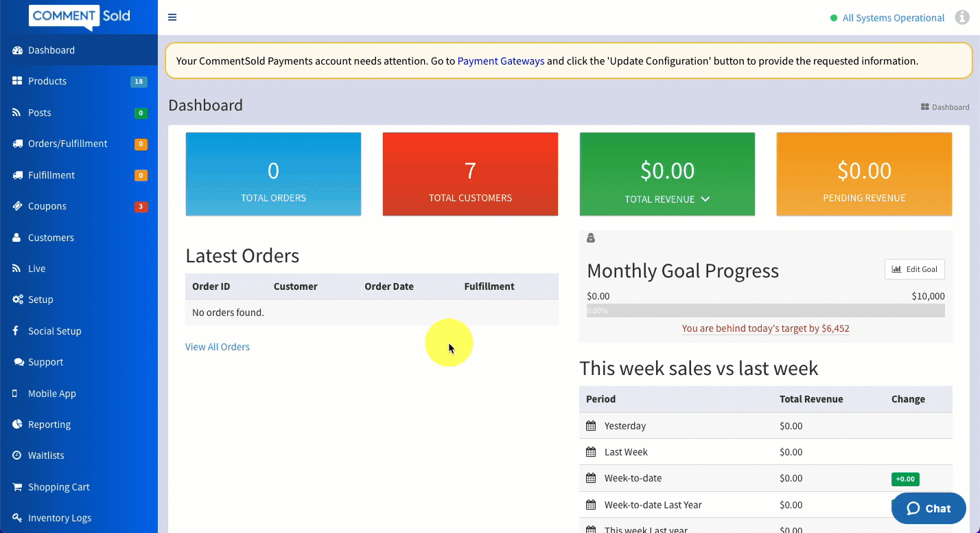
Task: Click the hamburger menu toggle icon
Action: (x=172, y=17)
